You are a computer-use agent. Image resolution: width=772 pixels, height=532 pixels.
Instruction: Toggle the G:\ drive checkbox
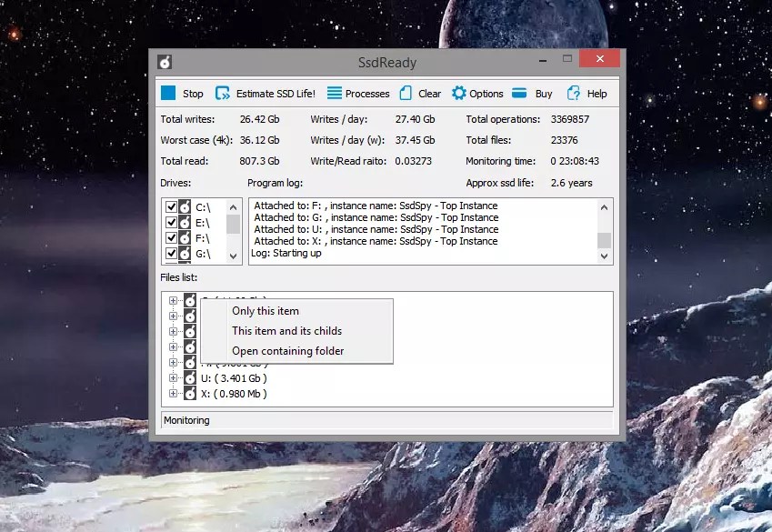click(x=171, y=253)
